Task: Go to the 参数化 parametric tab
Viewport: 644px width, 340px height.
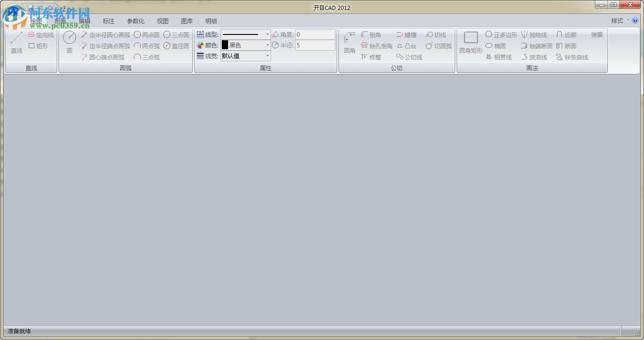Action: [136, 21]
